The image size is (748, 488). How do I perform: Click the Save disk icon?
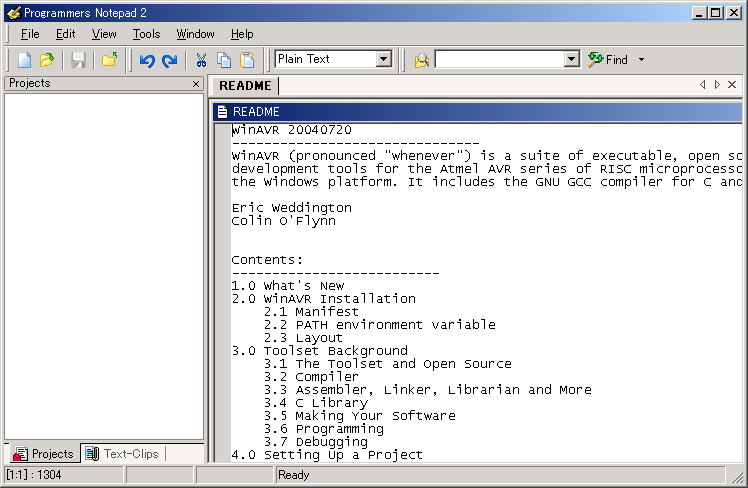pyautogui.click(x=78, y=60)
